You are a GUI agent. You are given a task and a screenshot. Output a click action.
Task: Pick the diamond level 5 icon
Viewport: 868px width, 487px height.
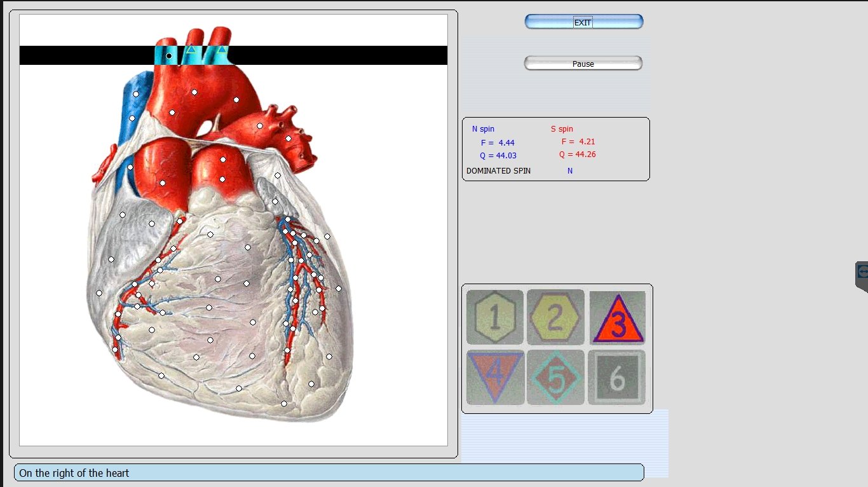(x=555, y=377)
